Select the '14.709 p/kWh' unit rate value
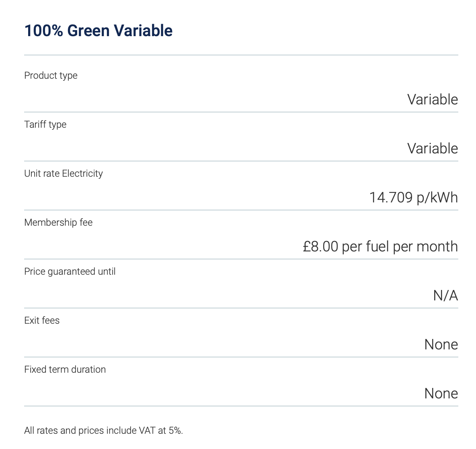476x449 pixels. (x=413, y=198)
